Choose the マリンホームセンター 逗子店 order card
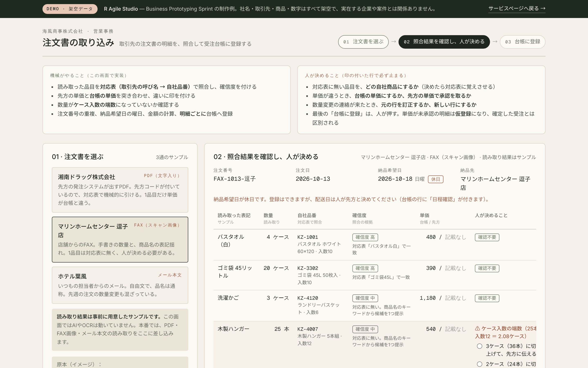588x368 pixels. pyautogui.click(x=120, y=239)
